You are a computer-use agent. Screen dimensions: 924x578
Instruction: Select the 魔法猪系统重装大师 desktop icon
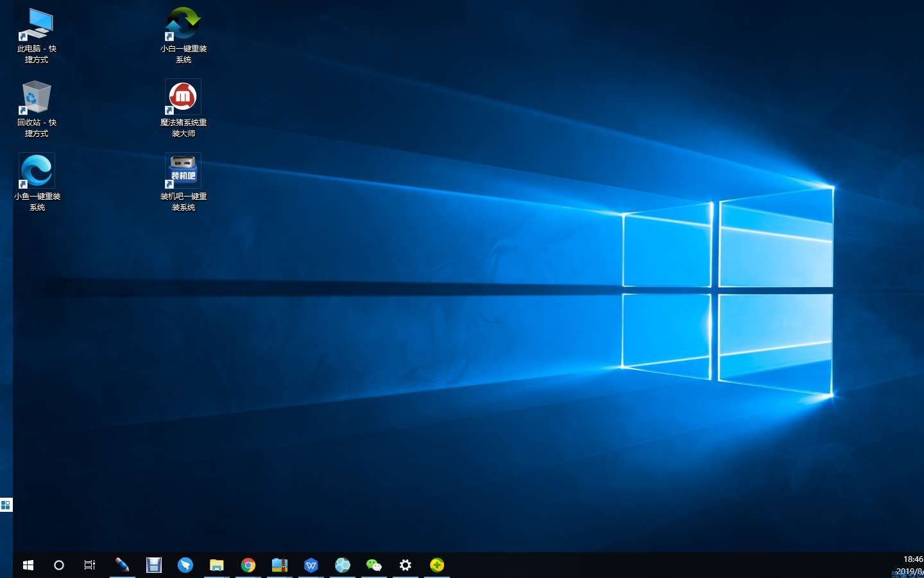[184, 109]
